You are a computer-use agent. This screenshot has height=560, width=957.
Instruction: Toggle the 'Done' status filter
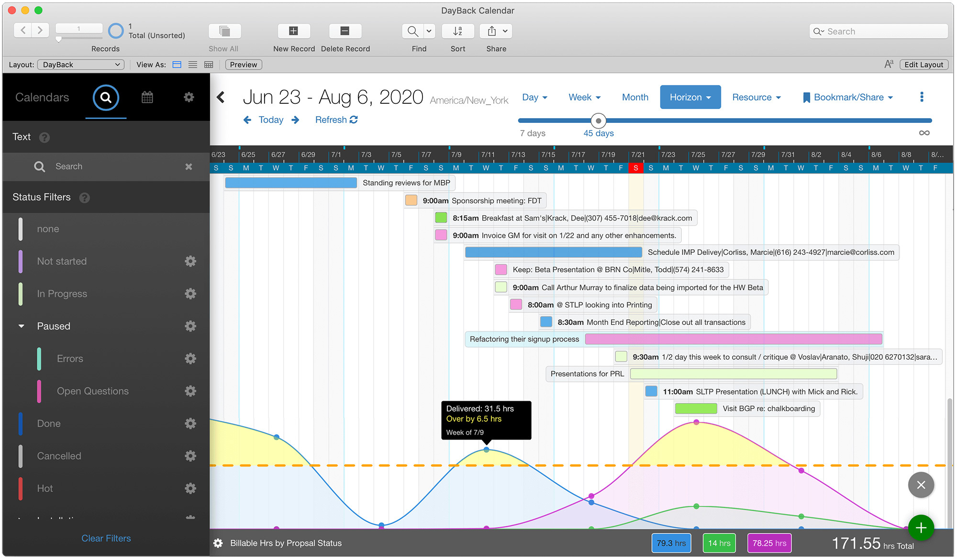pyautogui.click(x=49, y=423)
